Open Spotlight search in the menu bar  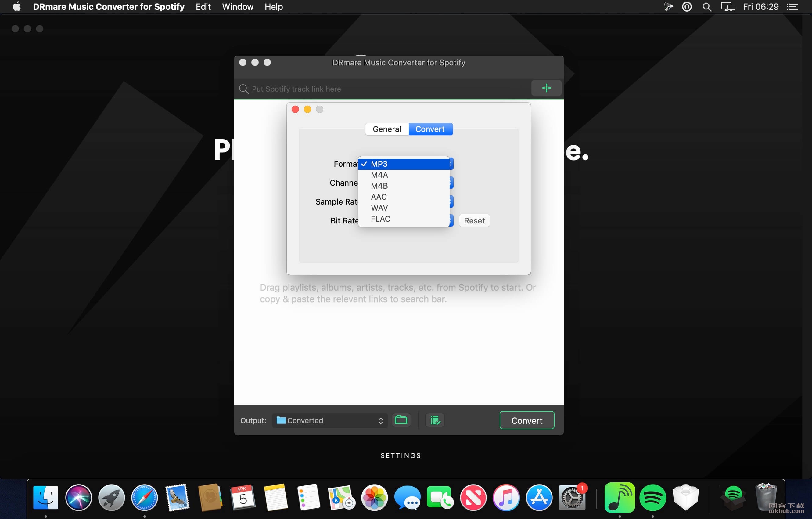(707, 7)
